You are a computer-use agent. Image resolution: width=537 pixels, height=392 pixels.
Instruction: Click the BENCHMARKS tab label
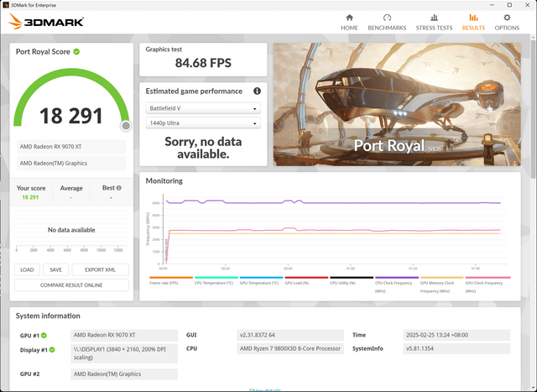[x=387, y=28]
